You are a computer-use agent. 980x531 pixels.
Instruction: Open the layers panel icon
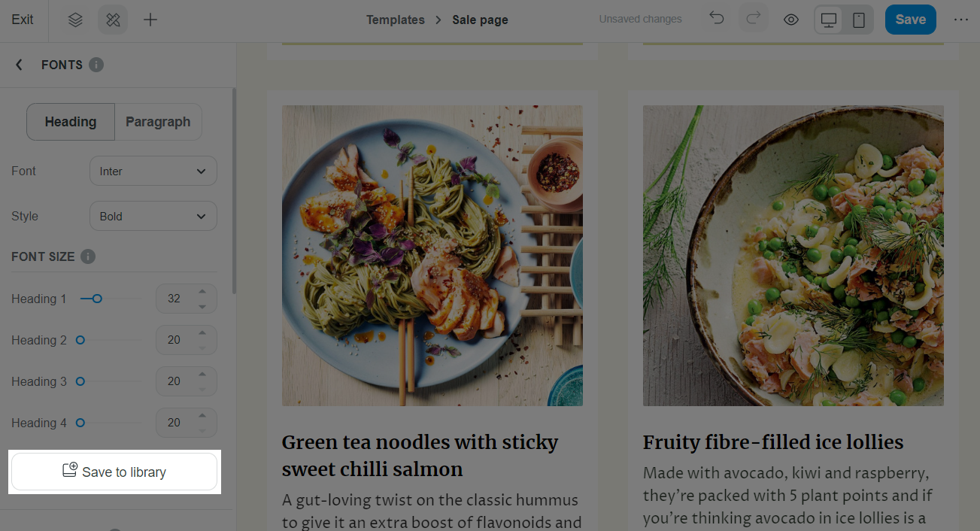[x=75, y=20]
